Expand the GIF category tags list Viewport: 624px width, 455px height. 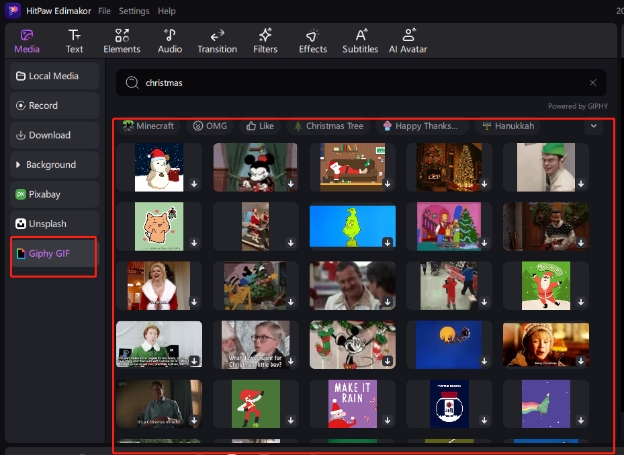pyautogui.click(x=594, y=126)
